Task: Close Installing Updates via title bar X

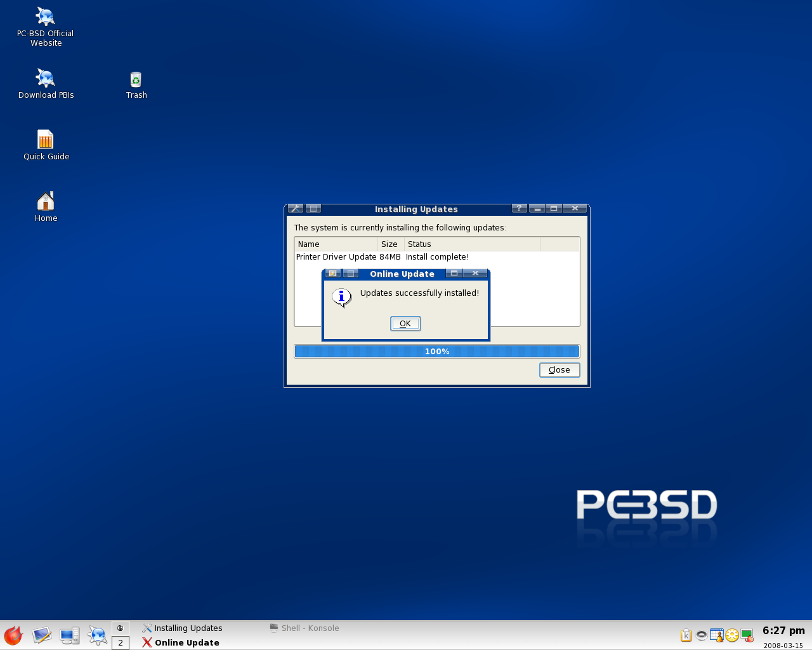Action: pos(575,209)
